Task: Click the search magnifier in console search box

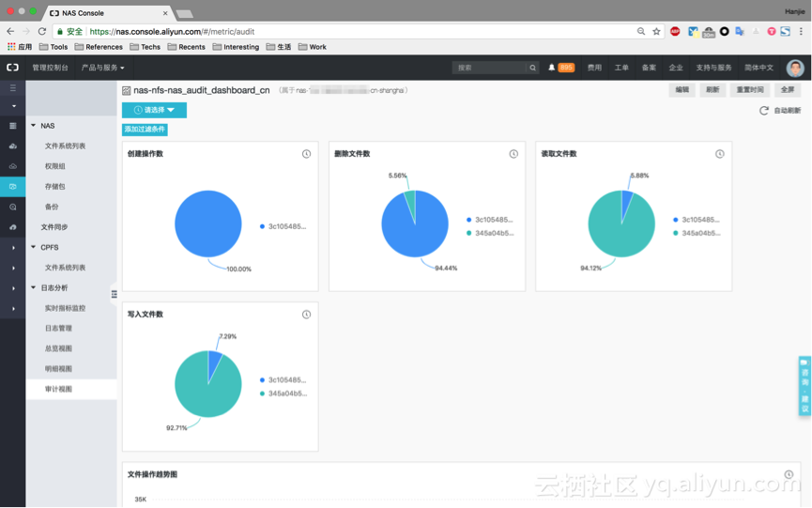Action: coord(532,68)
